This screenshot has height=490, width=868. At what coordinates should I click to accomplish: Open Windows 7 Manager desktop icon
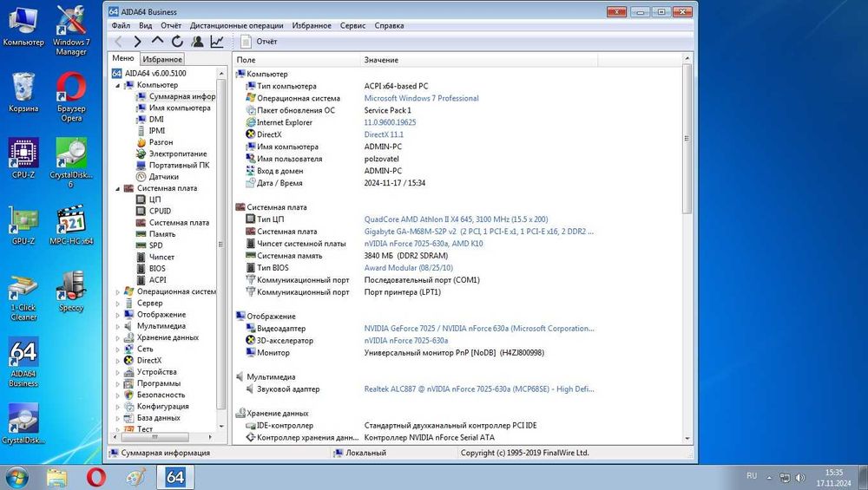(x=71, y=29)
